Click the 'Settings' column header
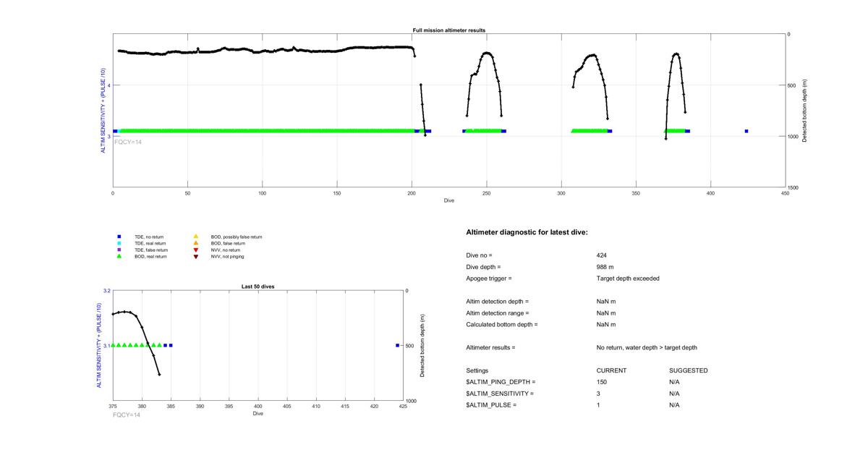 coord(477,370)
